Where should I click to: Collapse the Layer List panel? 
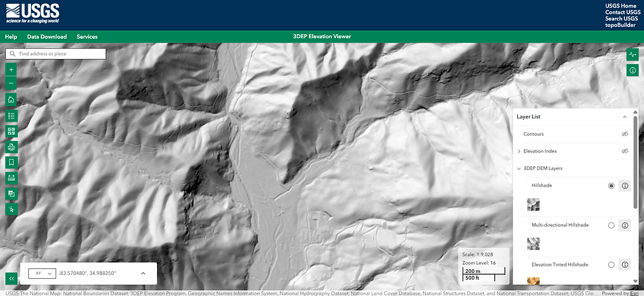pyautogui.click(x=625, y=117)
